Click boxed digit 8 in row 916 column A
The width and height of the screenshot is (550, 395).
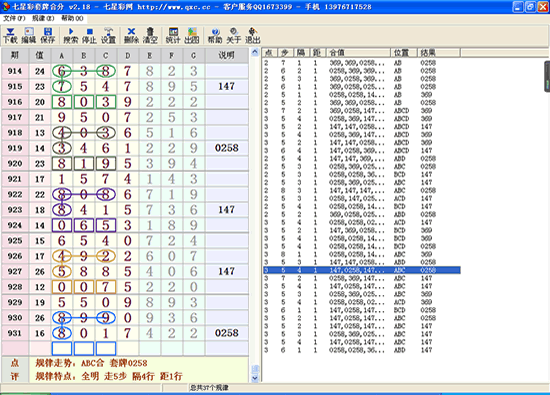coord(62,102)
